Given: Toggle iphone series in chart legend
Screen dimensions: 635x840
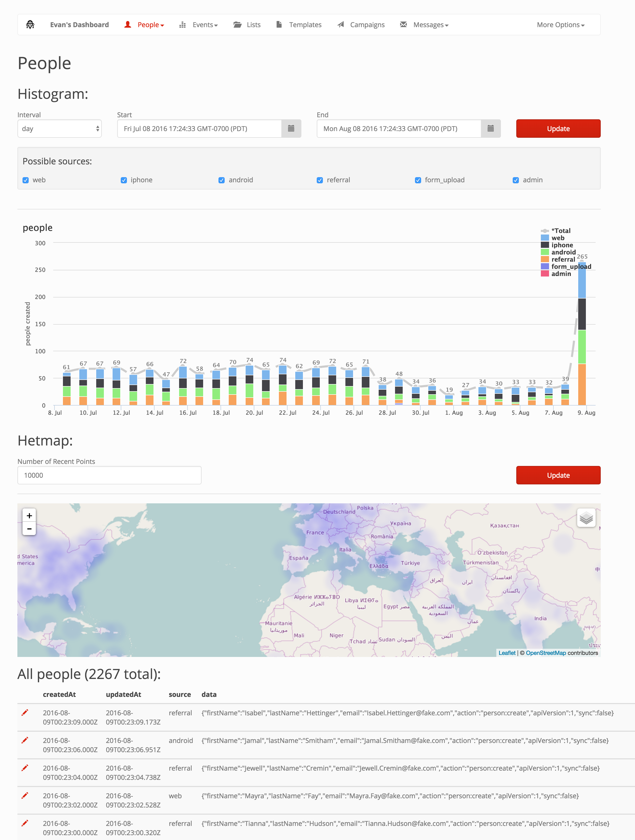Looking at the screenshot, I should point(562,245).
